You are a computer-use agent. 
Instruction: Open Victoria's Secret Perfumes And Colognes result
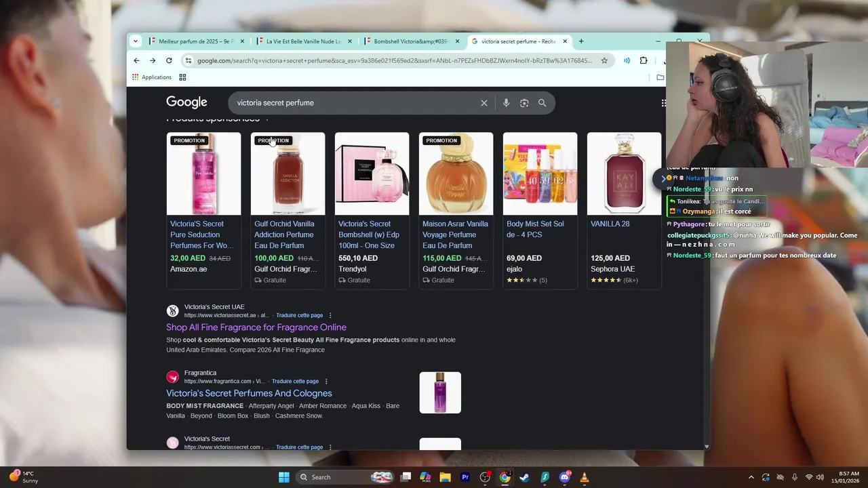pos(249,393)
